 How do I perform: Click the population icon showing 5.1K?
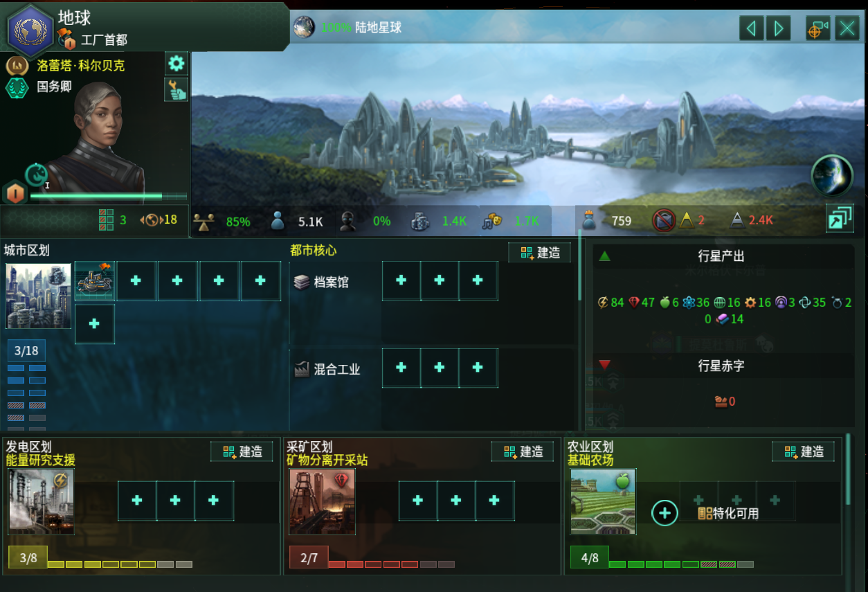coord(278,221)
